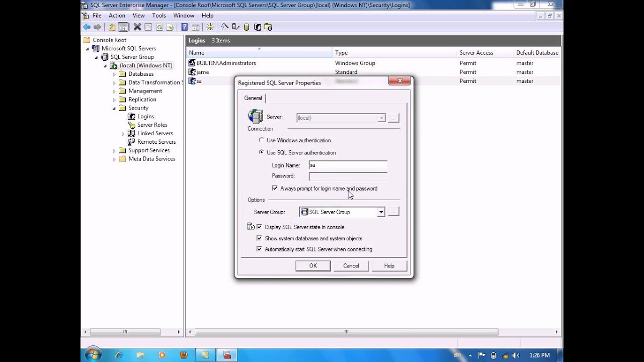Click the Help button in dialog
The image size is (644, 362).
pos(389,266)
